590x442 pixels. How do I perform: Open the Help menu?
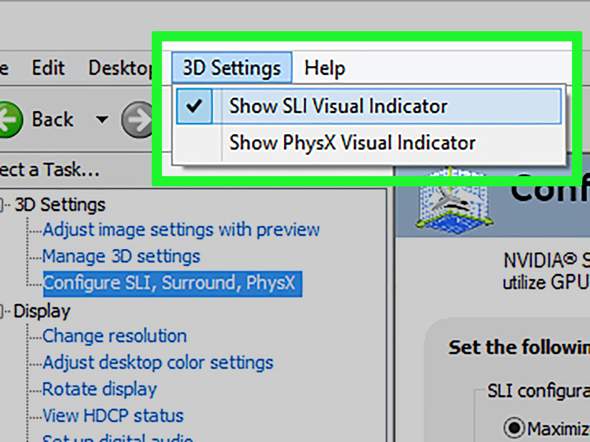324,68
